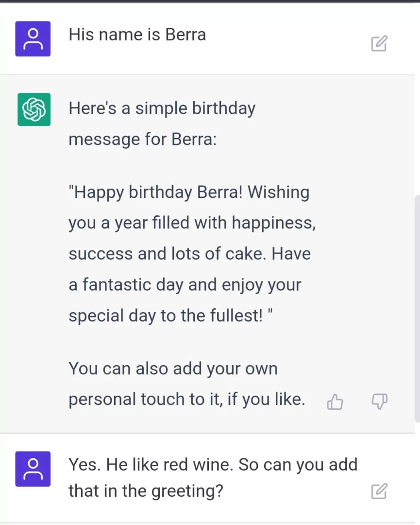Click the text "personal touch to it, if you like."
The height and width of the screenshot is (525, 420).
point(186,399)
